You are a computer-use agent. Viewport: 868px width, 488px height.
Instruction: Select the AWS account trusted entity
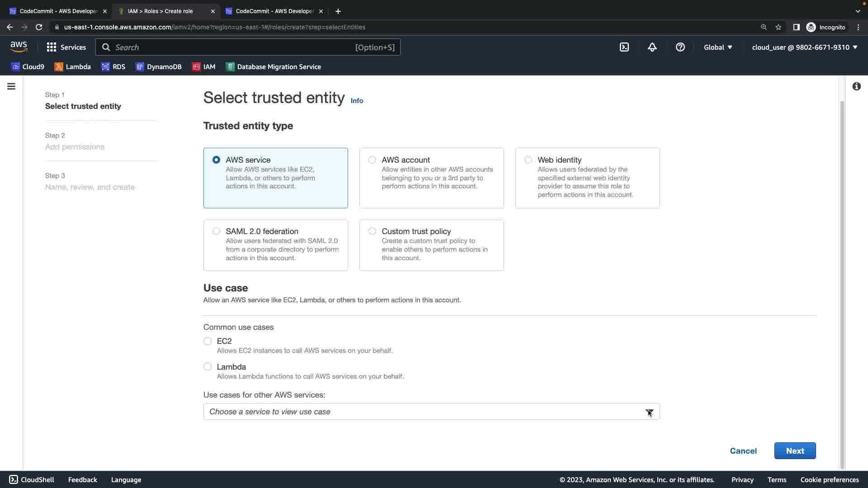(372, 160)
